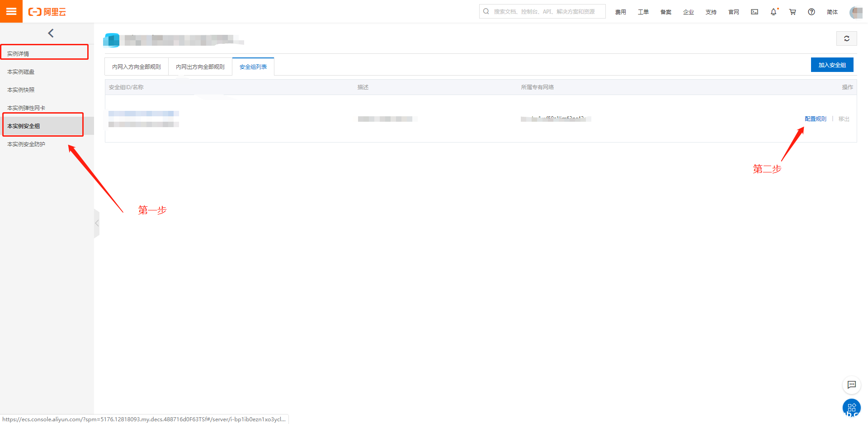This screenshot has width=868, height=424.
Task: Switch to 内网入方向全部规则 tab
Action: [136, 67]
